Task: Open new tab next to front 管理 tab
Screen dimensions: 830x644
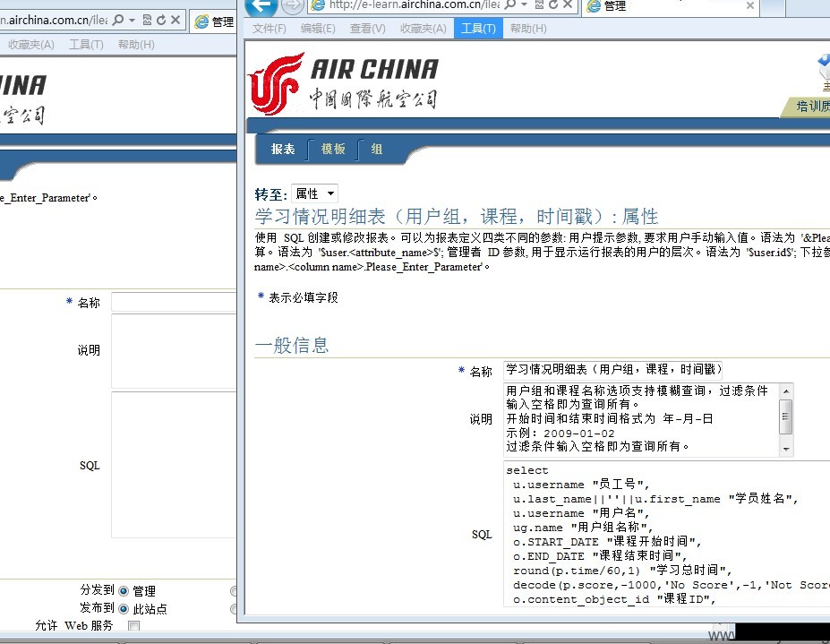Action: (773, 6)
